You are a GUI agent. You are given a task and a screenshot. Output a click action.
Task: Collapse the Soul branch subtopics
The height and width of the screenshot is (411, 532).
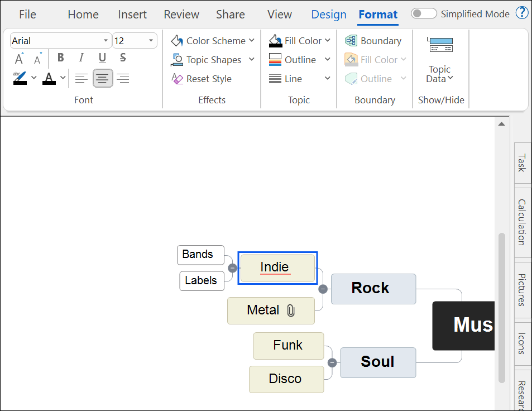(x=332, y=362)
